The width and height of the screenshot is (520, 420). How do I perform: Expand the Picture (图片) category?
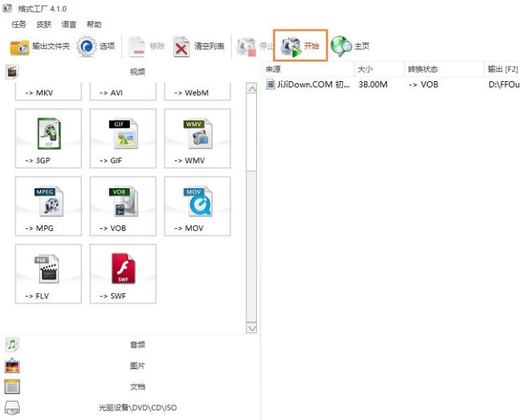(137, 365)
